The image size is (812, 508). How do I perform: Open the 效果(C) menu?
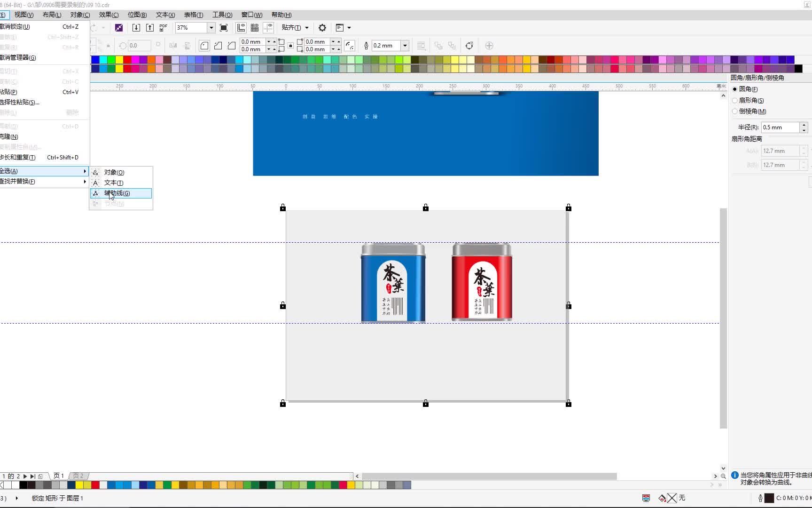click(109, 15)
